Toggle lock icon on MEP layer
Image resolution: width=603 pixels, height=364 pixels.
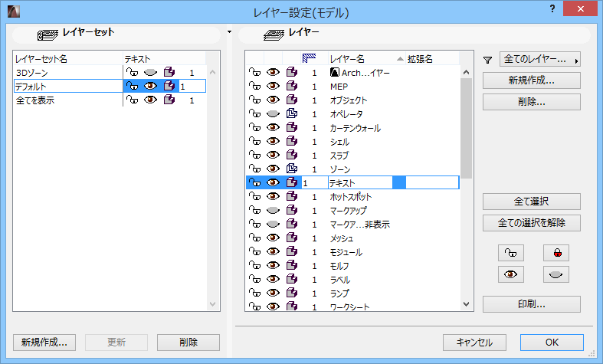pos(254,86)
